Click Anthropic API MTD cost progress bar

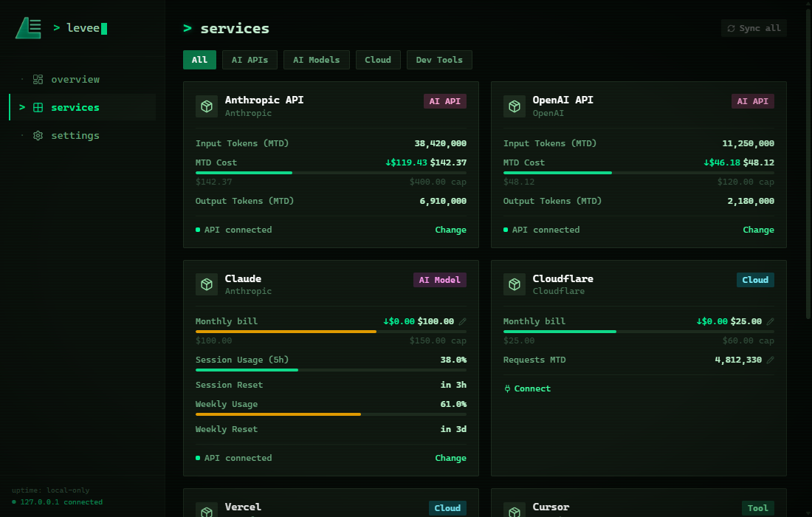tap(331, 173)
